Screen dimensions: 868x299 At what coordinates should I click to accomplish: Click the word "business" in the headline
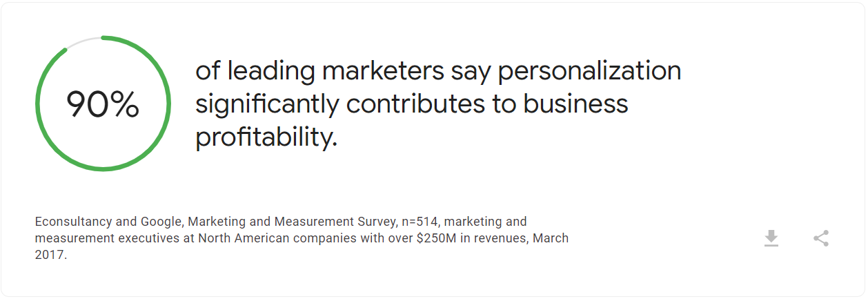[575, 104]
